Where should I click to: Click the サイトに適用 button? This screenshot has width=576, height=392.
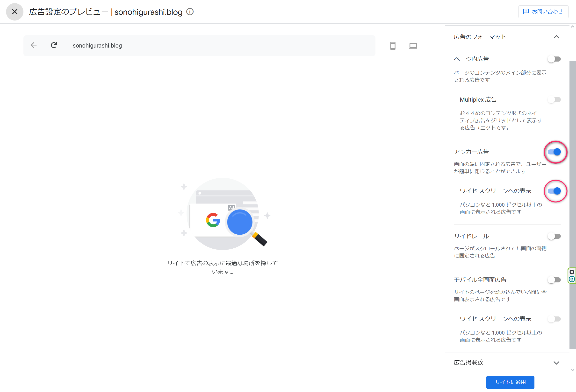point(510,382)
